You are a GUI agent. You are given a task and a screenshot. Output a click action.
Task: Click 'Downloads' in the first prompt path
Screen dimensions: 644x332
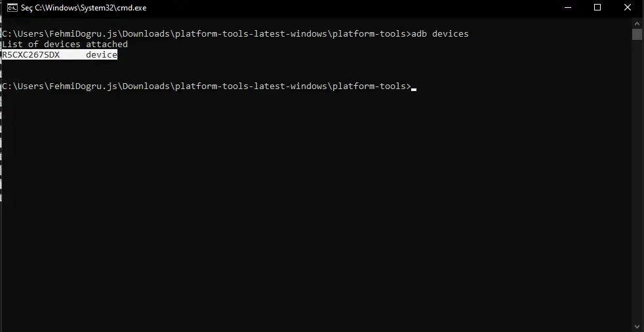146,33
